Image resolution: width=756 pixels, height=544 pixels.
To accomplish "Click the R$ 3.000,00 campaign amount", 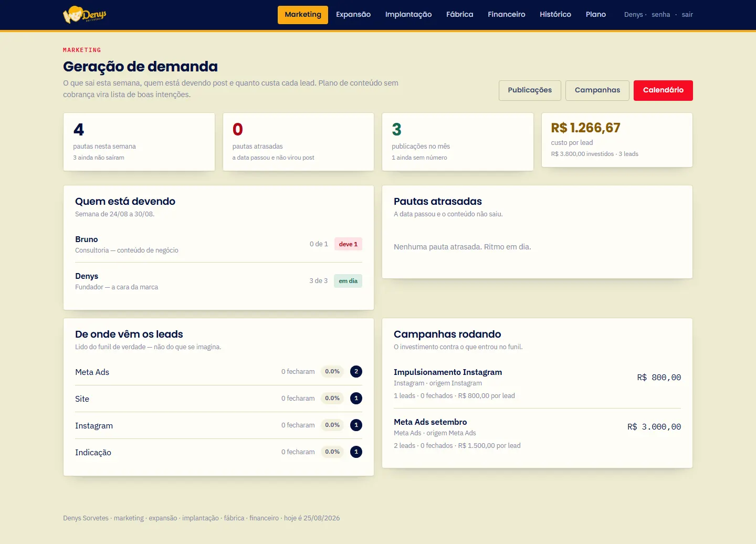I will (x=654, y=427).
